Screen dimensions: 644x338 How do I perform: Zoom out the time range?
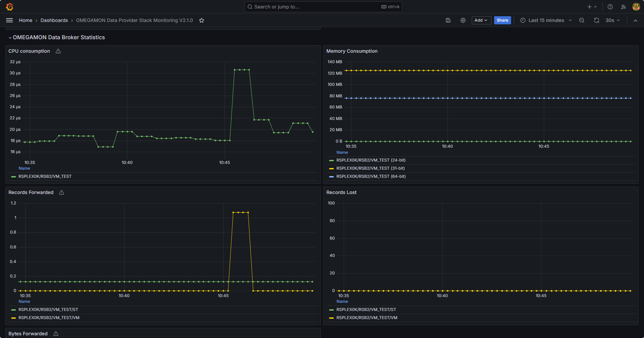click(x=582, y=20)
